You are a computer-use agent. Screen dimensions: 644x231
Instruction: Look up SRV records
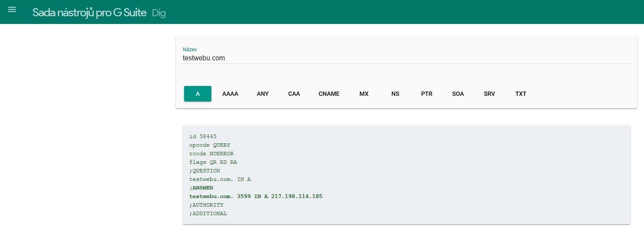(x=489, y=94)
